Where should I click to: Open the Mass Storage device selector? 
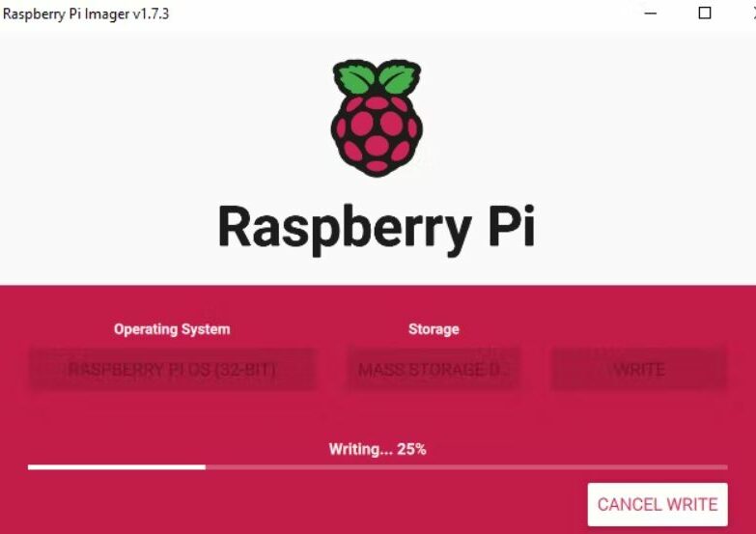coord(434,370)
